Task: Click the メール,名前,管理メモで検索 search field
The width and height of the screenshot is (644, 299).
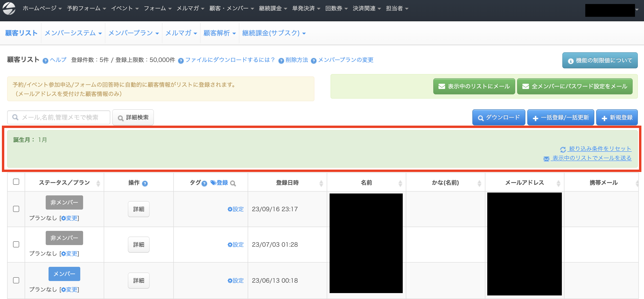Action: click(x=59, y=117)
